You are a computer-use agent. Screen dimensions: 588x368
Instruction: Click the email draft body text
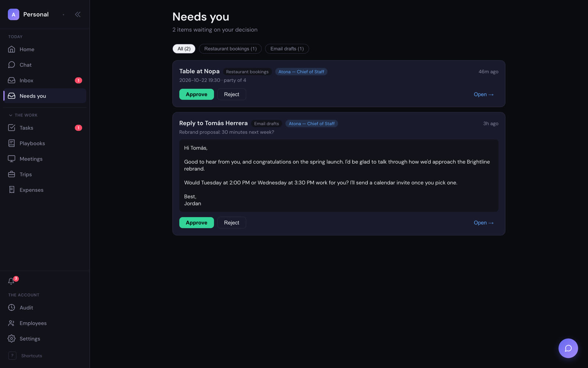coord(339,176)
